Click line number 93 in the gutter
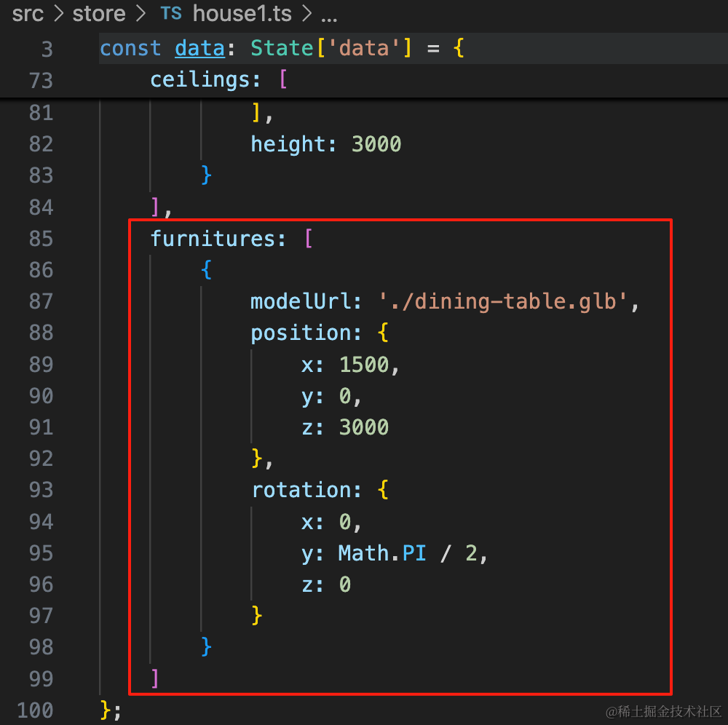728x725 pixels. click(x=41, y=490)
